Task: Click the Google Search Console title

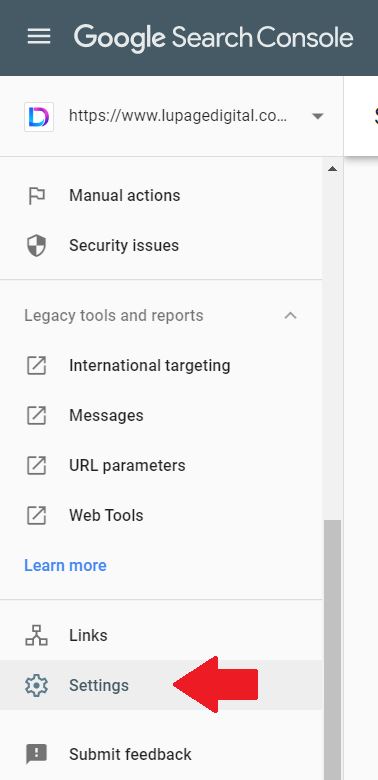Action: [214, 37]
